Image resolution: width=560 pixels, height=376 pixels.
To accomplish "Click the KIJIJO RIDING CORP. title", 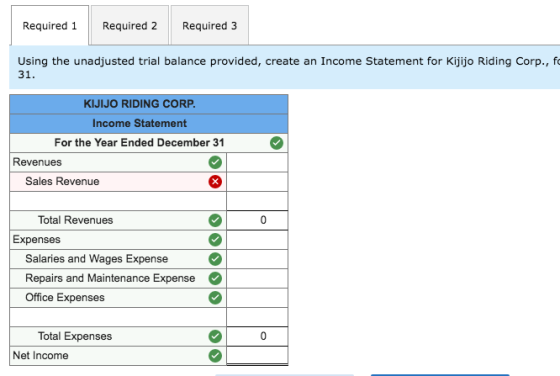I will tap(139, 104).
